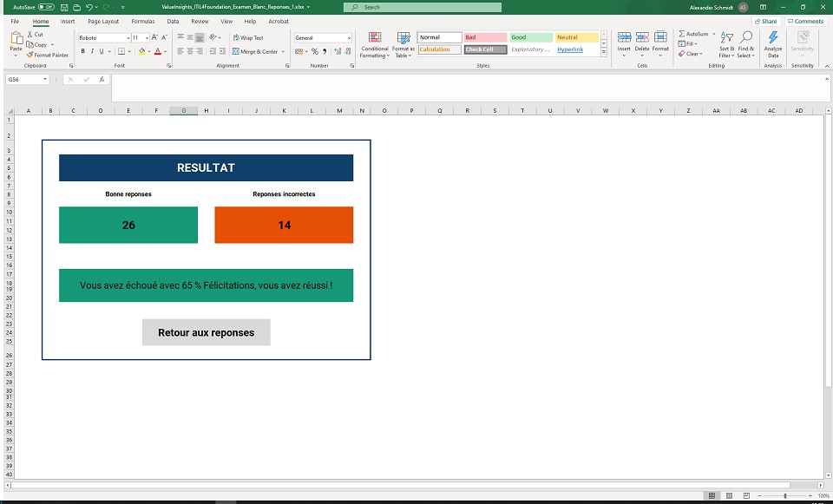This screenshot has height=504, width=833.
Task: Open the Conditional Formatting menu
Action: click(375, 44)
